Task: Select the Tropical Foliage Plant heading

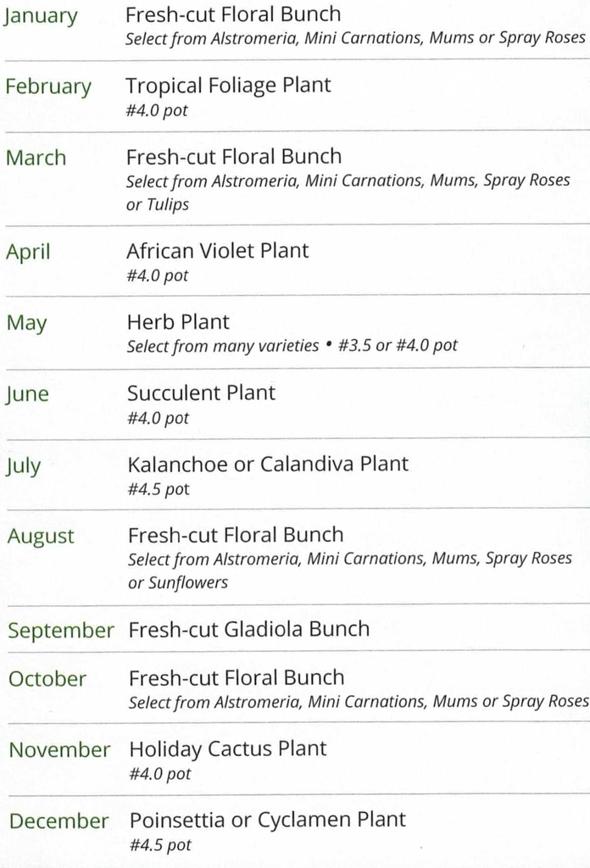Action: [x=228, y=86]
